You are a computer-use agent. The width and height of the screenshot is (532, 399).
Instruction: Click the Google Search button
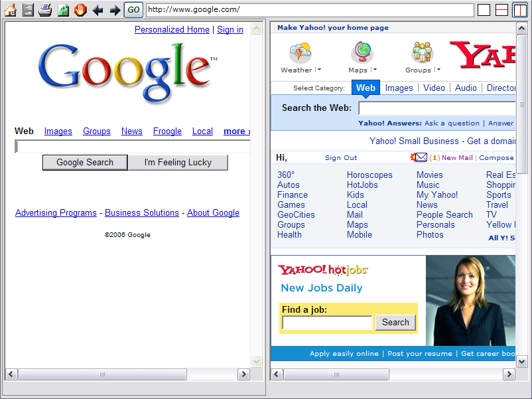[x=85, y=162]
